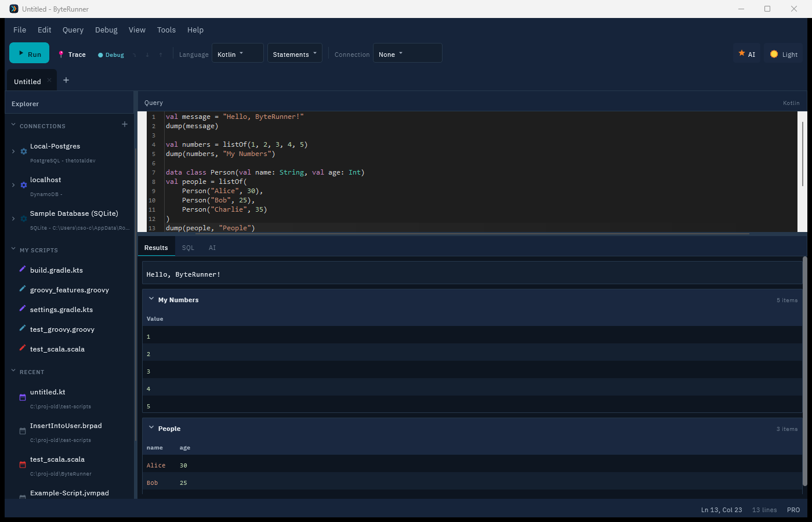Click the Trace pin button
Image resolution: width=812 pixels, height=522 pixels.
[72, 55]
